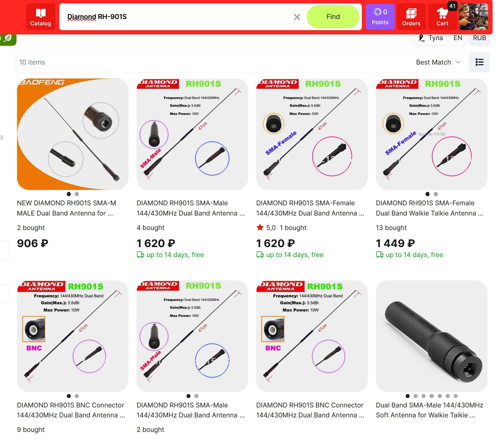Screen dimensions: 504x439
Task: Expand the Best Match sort dropdown
Action: point(438,62)
